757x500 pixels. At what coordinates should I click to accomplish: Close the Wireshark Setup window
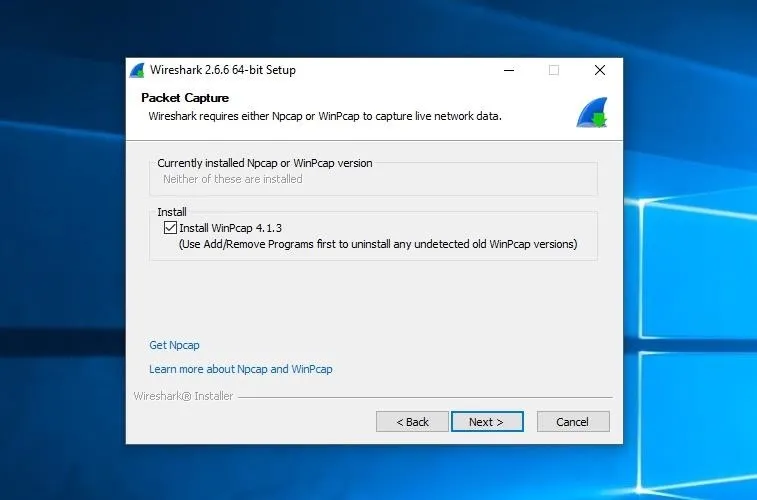click(600, 70)
